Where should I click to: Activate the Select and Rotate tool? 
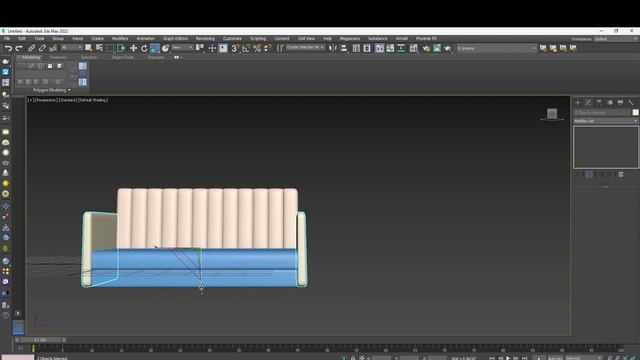144,48
